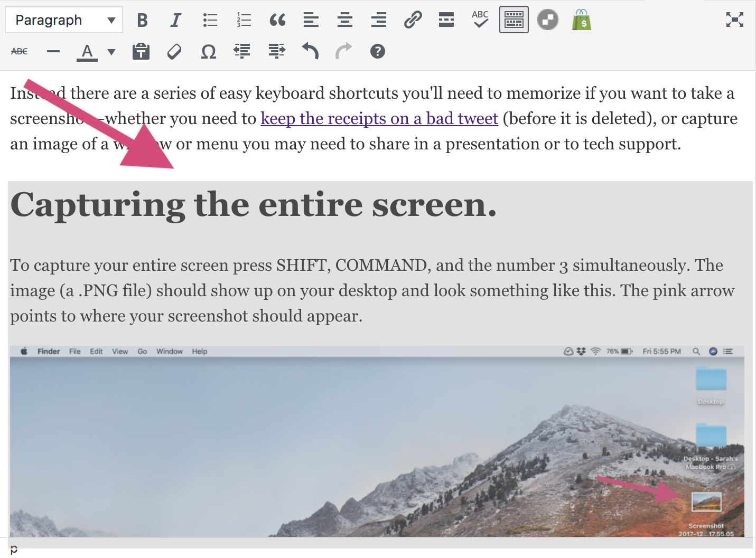This screenshot has width=756, height=558.
Task: Insert a Read More tag
Action: point(446,21)
